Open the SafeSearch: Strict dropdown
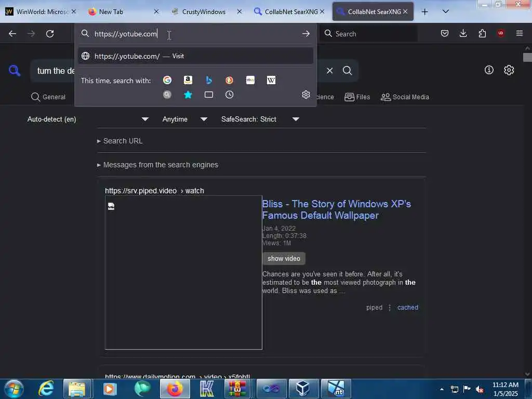Viewport: 532px width, 399px height. click(x=260, y=119)
